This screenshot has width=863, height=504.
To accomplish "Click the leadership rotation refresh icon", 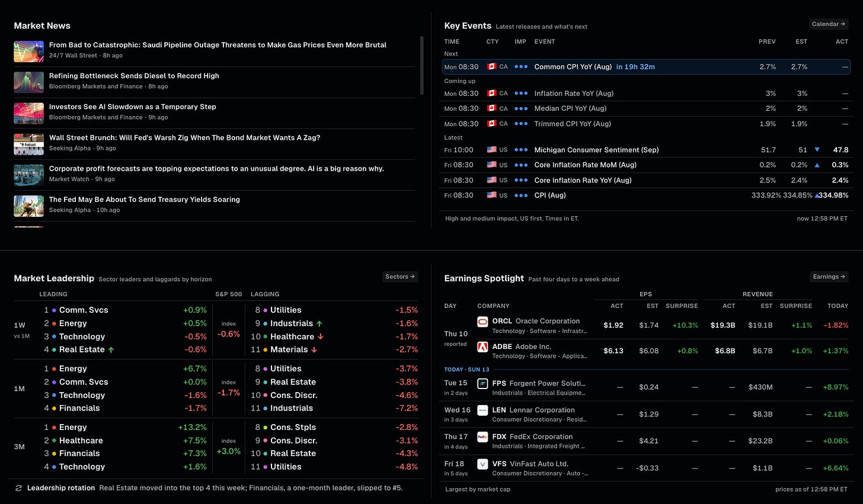I will (x=18, y=488).
